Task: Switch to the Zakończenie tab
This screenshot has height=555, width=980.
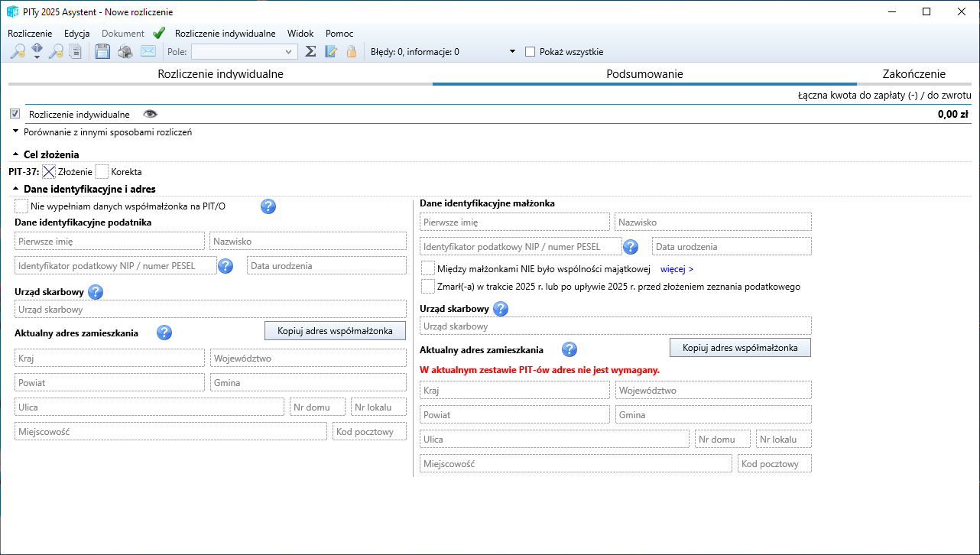Action: (913, 74)
